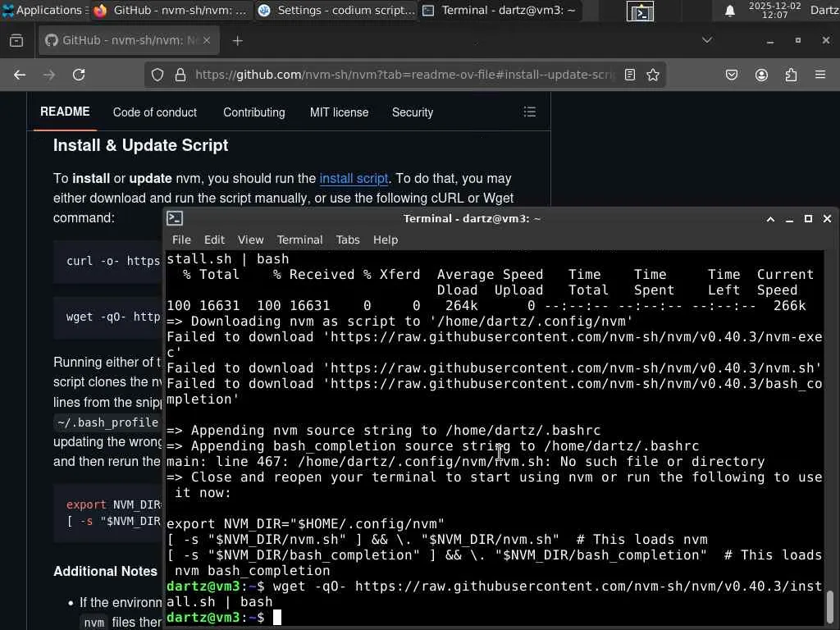Viewport: 840px width, 630px height.
Task: Open the notification bell in the top panel
Action: (x=729, y=11)
